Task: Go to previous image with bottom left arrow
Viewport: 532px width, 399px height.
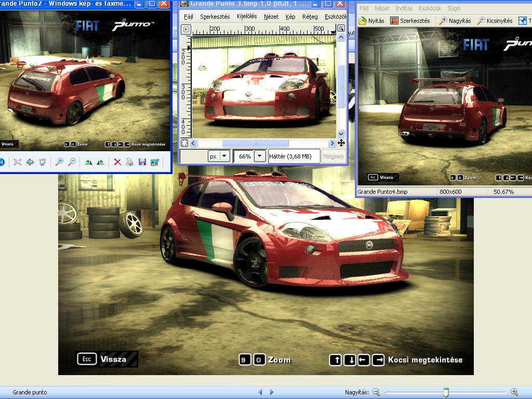Action: click(x=260, y=392)
